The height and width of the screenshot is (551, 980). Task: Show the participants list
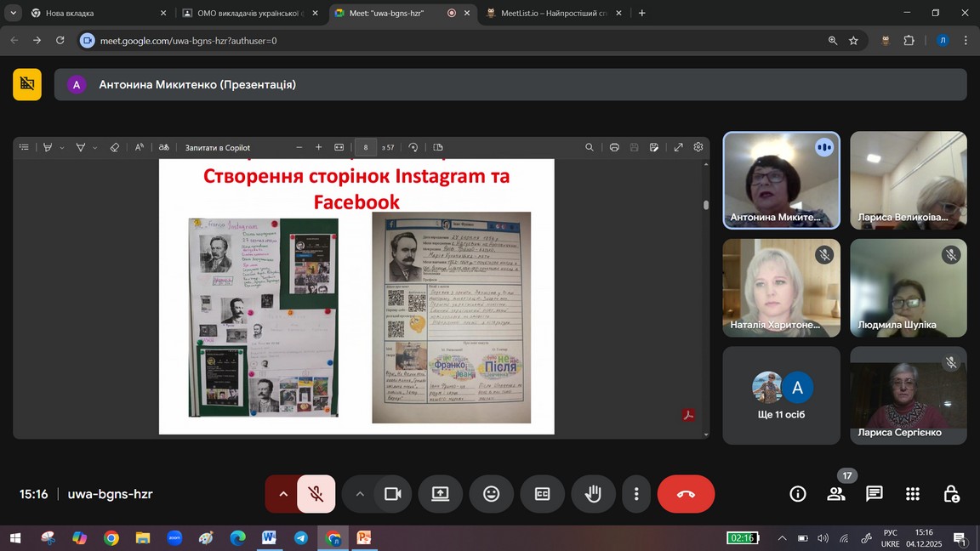[x=836, y=494]
